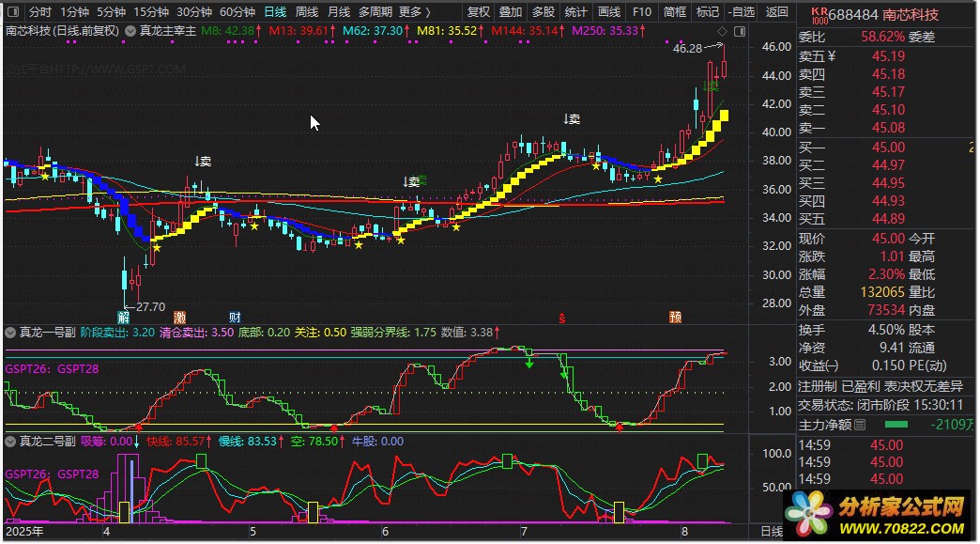
Task: Click the 快线: 85.57 indicator value
Action: pos(179,442)
